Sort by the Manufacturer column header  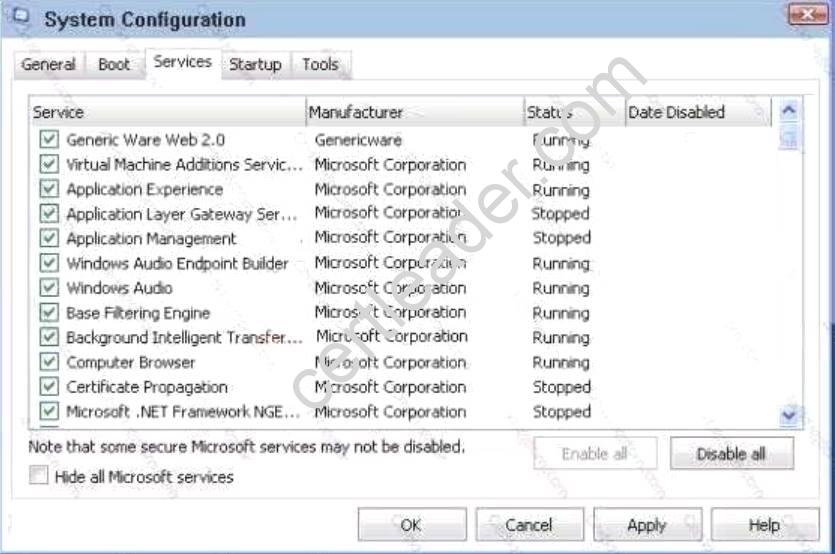(415, 112)
